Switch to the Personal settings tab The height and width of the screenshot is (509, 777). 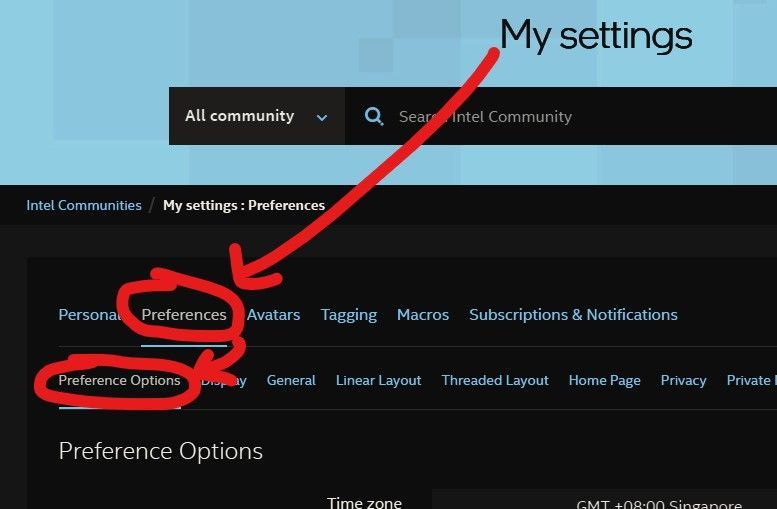[90, 315]
